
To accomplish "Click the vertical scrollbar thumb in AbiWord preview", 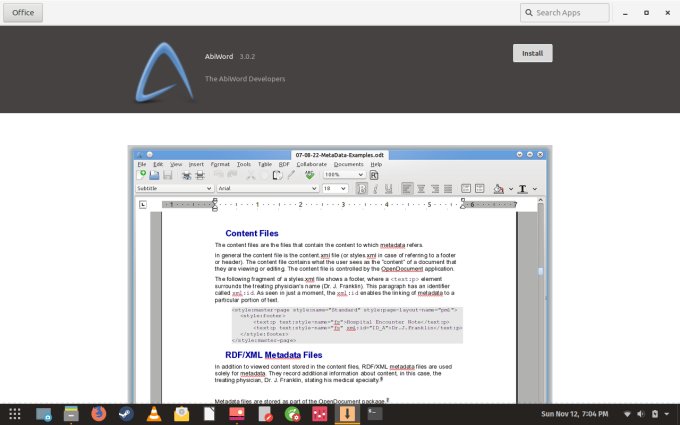I will tap(540, 271).
